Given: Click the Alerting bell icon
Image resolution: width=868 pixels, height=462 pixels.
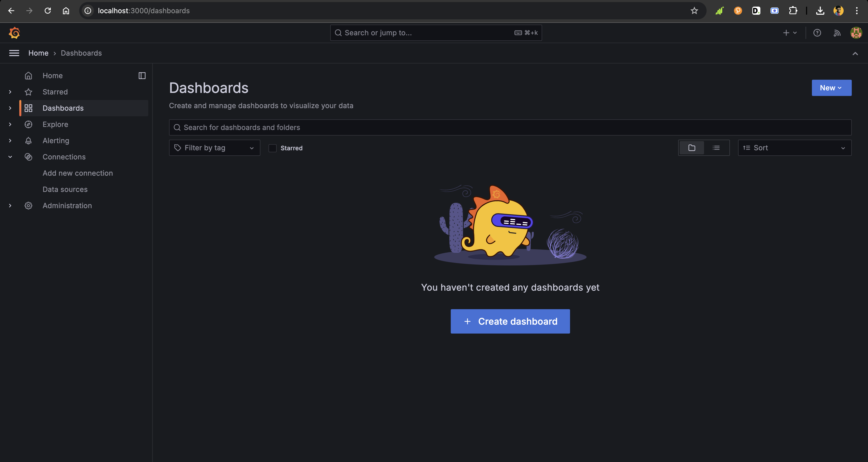Looking at the screenshot, I should pyautogui.click(x=29, y=140).
